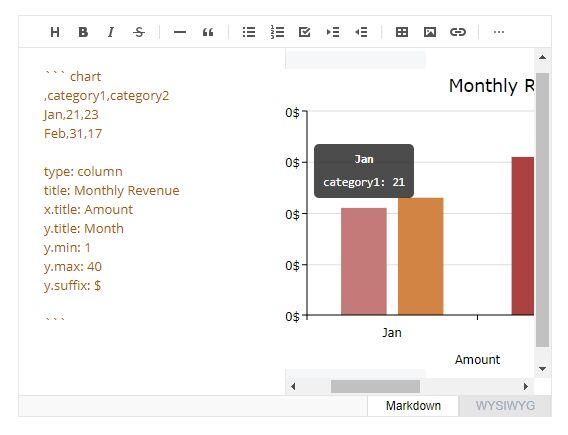Outdent the current list item
This screenshot has height=435, width=568.
361,32
